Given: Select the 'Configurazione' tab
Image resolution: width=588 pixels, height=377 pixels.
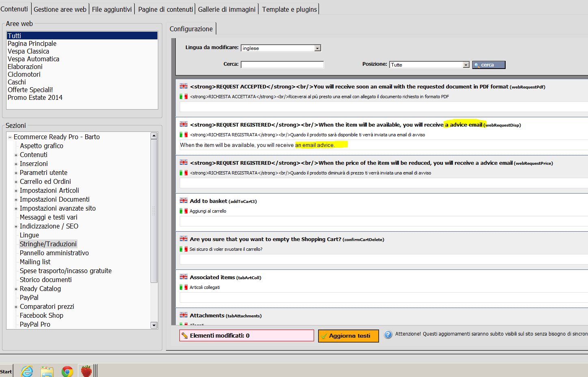Looking at the screenshot, I should click(x=191, y=29).
